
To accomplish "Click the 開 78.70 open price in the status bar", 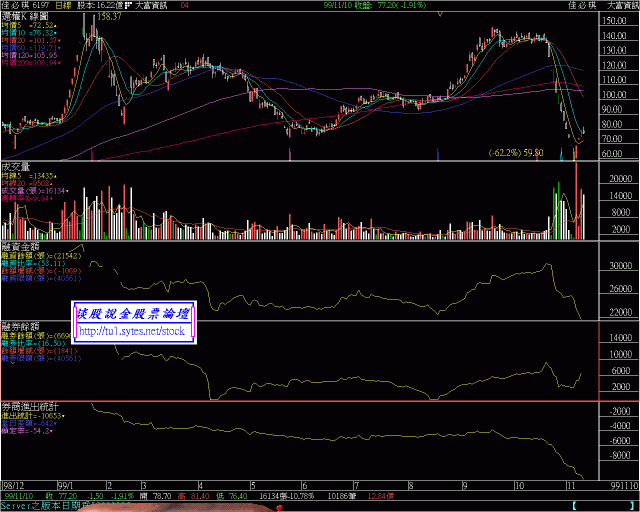I will tap(156, 496).
